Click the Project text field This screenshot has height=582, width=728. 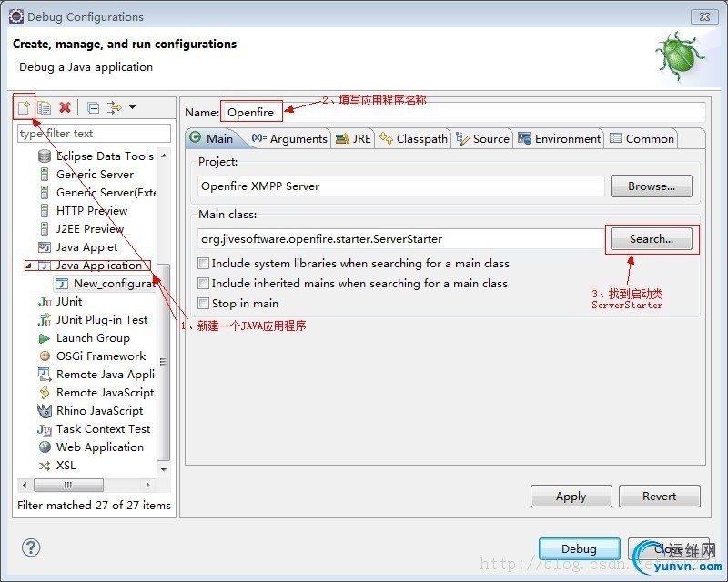pyautogui.click(x=401, y=186)
